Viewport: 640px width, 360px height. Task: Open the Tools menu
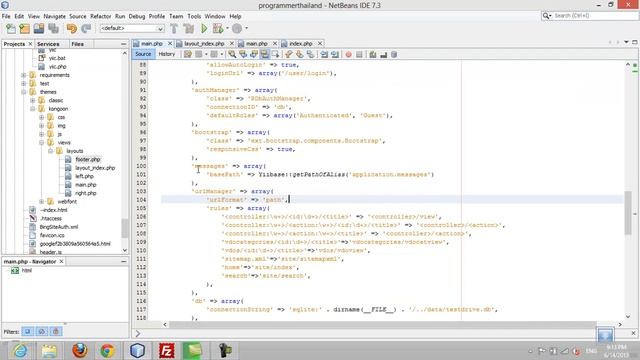click(x=194, y=16)
